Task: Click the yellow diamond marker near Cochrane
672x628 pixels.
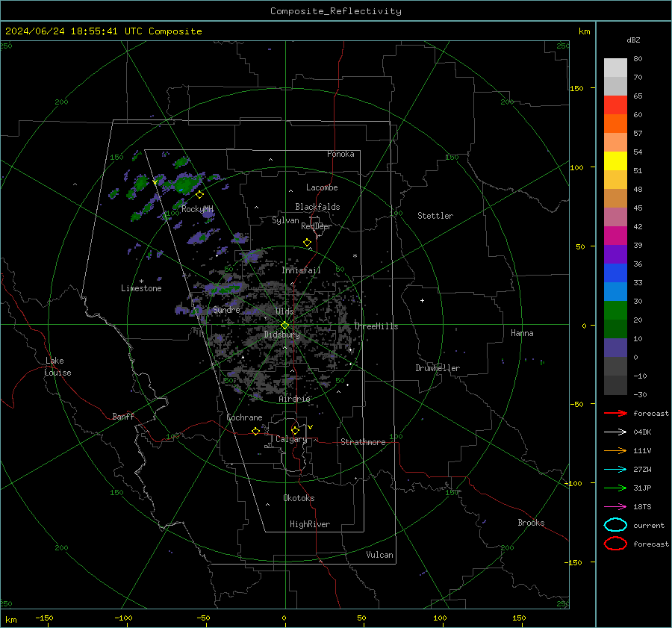Action: pyautogui.click(x=255, y=431)
